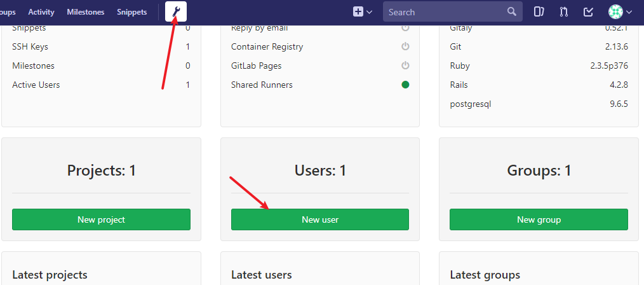
Task: Open the issues board icon
Action: [x=539, y=12]
